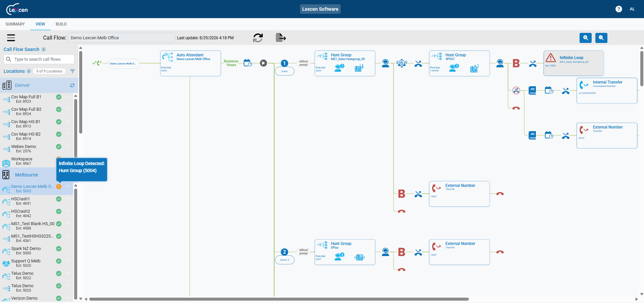Click the book icon before External Number 6910
Image resolution: width=644 pixels, height=303 pixels.
[x=532, y=135]
